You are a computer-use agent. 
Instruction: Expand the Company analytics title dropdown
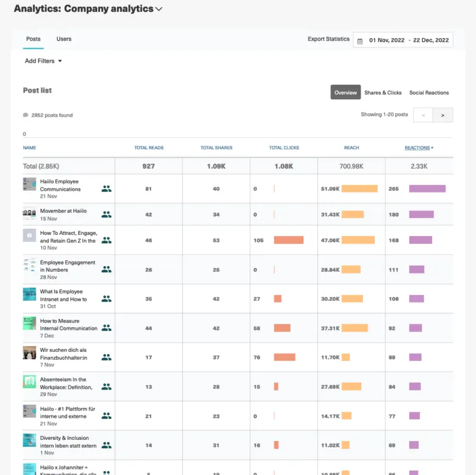point(159,10)
